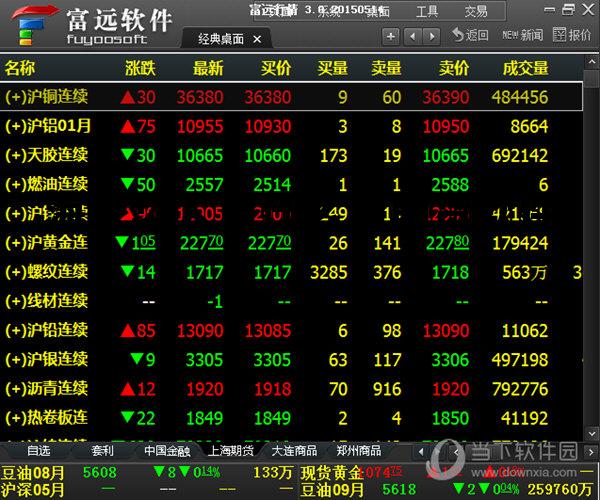This screenshot has height=500, width=600.
Task: Click 沪深05月 in the ticker bar
Action: tap(33, 490)
